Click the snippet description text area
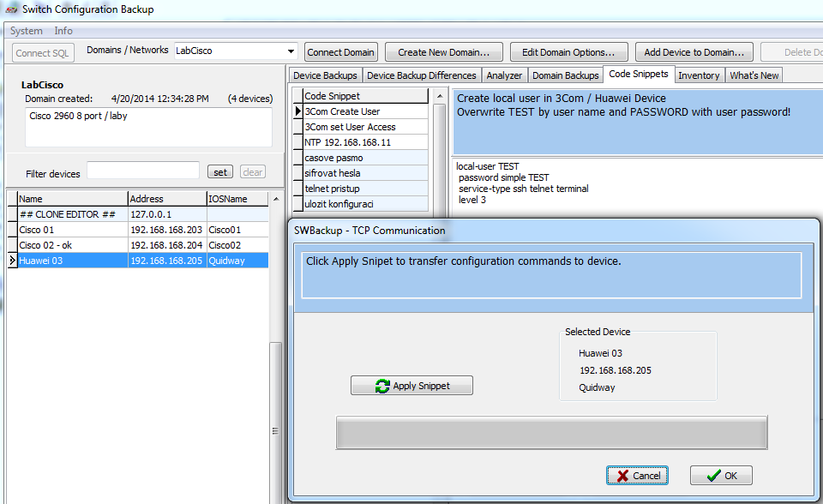The height and width of the screenshot is (504, 823). (x=637, y=122)
